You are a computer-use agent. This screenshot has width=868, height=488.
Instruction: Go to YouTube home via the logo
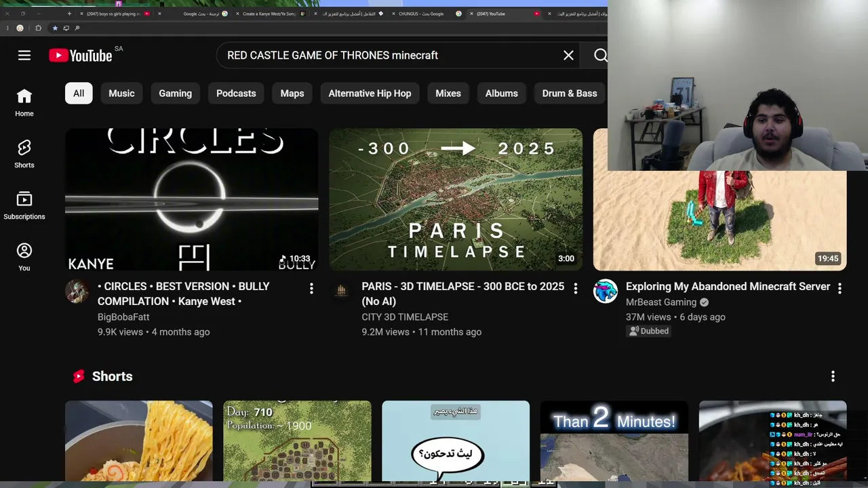point(81,56)
